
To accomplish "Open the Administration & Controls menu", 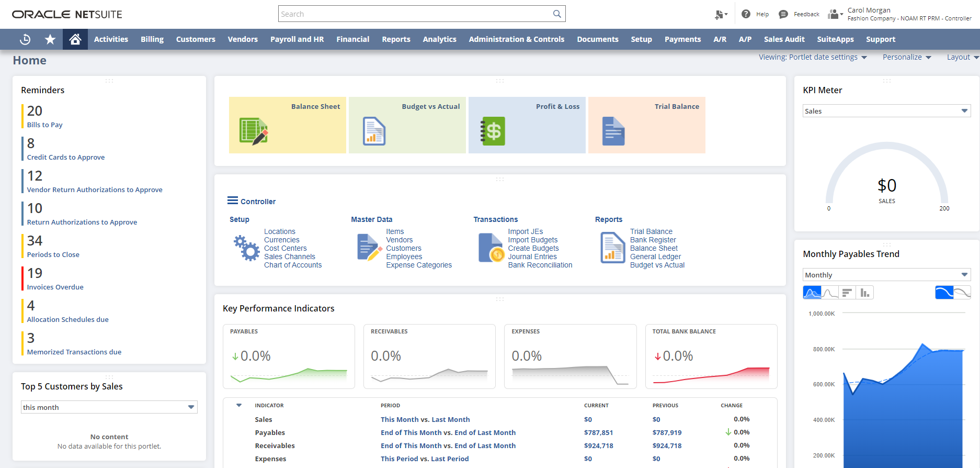I will coord(517,39).
